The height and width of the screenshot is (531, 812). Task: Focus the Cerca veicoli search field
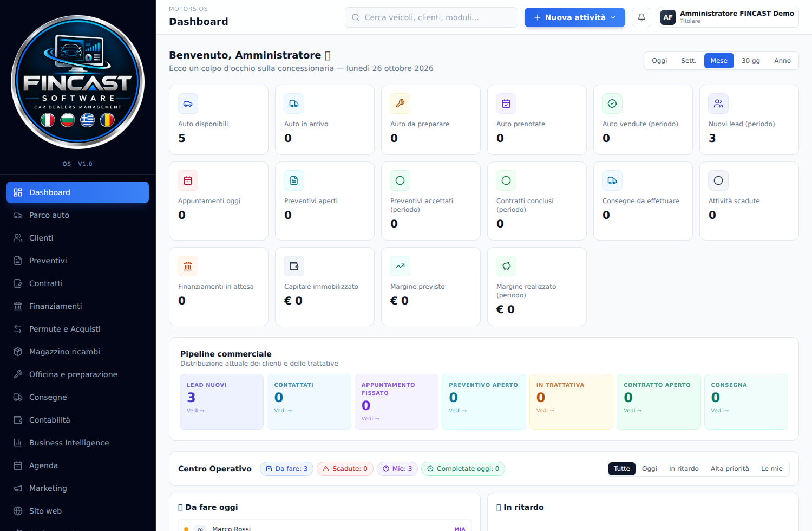431,17
